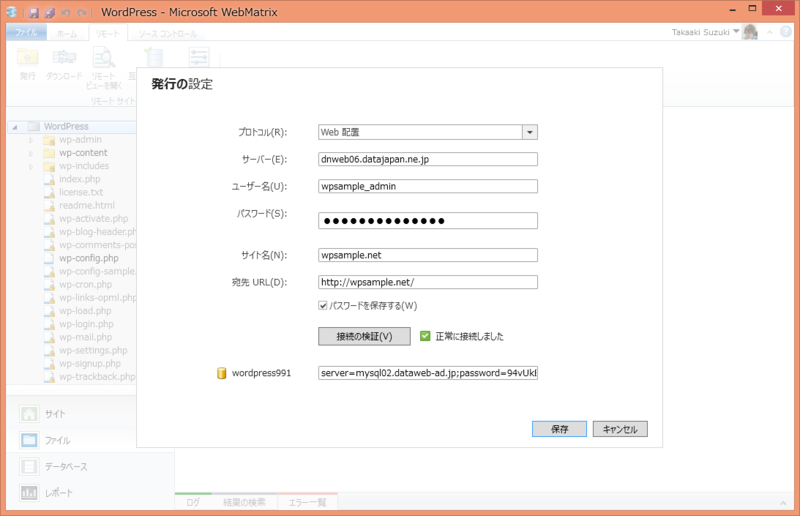This screenshot has height=516, width=800.
Task: Click the データベース workspace icon
Action: [29, 466]
